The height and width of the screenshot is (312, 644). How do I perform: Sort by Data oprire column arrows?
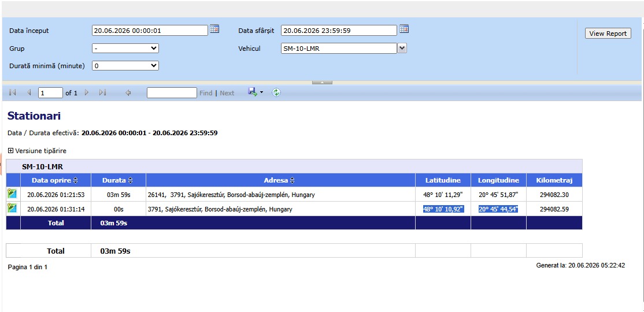pos(76,180)
